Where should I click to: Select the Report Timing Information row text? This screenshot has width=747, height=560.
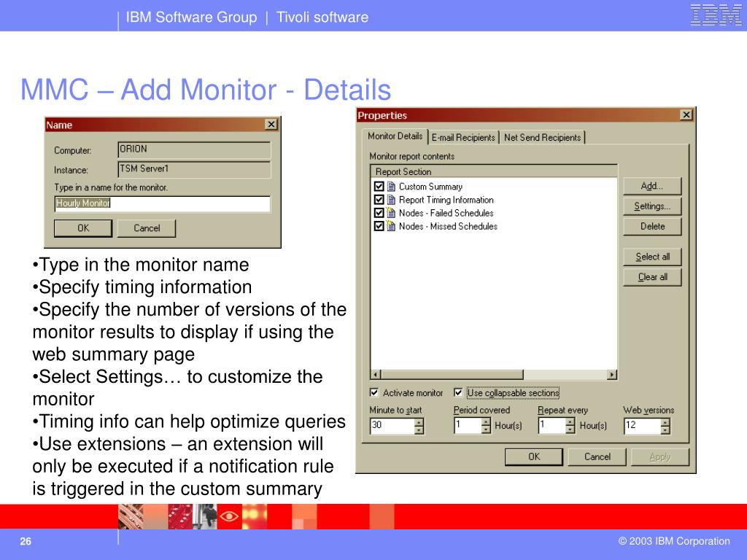(x=446, y=200)
